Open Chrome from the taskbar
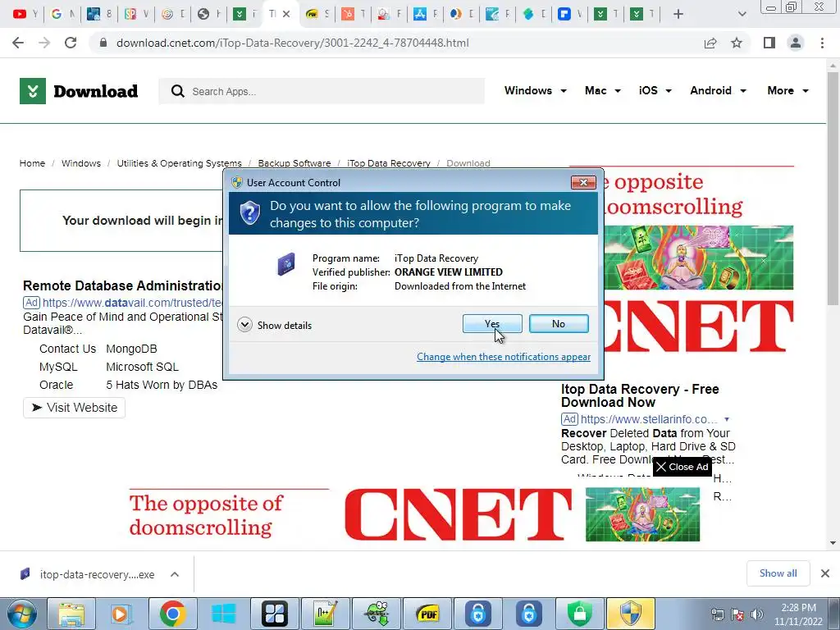Screen dimensions: 840x630 tap(172, 614)
